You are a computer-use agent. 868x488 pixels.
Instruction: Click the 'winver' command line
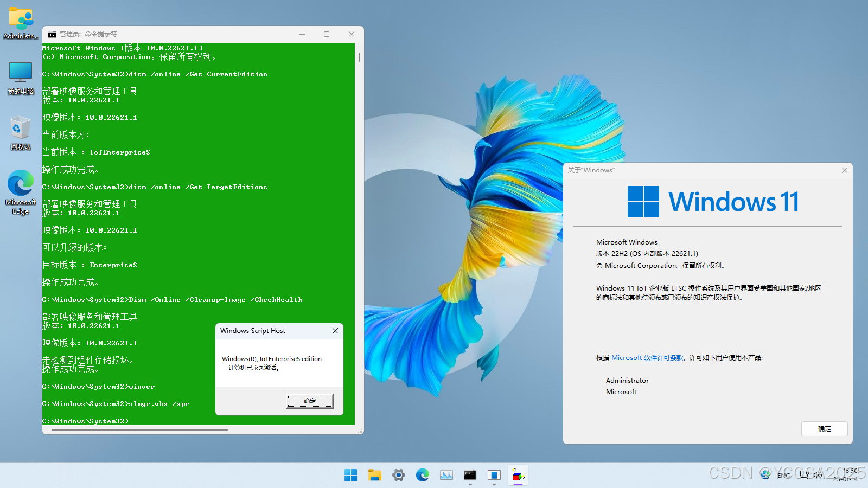98,387
